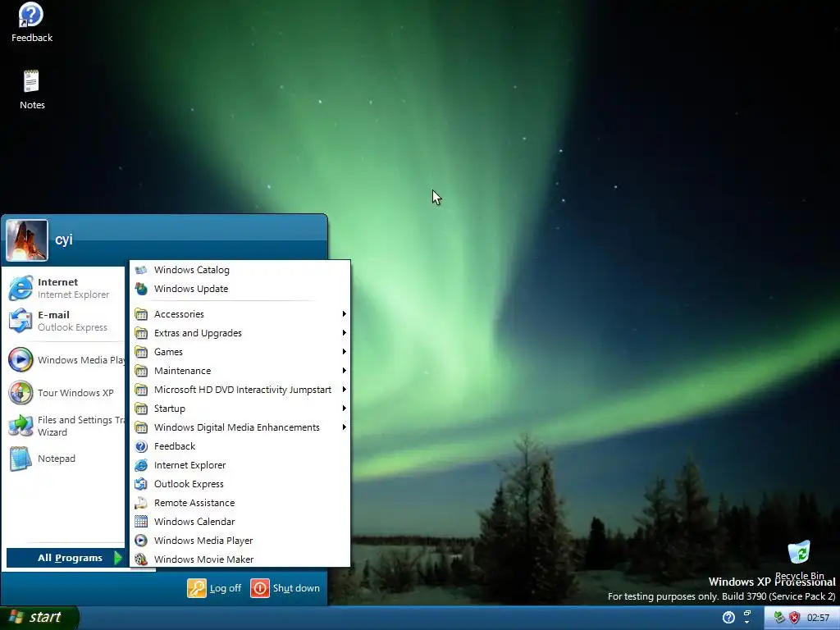
Task: Click the "Windows Movie Maker" entry text
Action: (x=203, y=559)
